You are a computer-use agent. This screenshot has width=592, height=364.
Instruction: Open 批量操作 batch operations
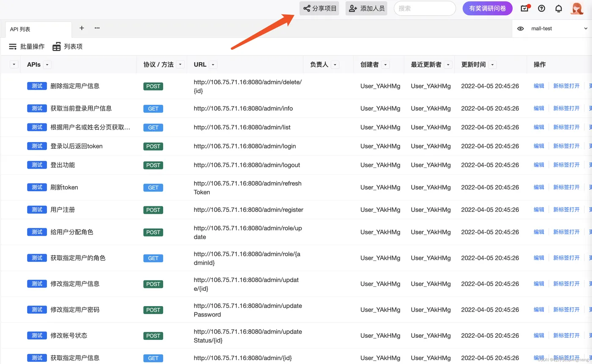pos(27,47)
